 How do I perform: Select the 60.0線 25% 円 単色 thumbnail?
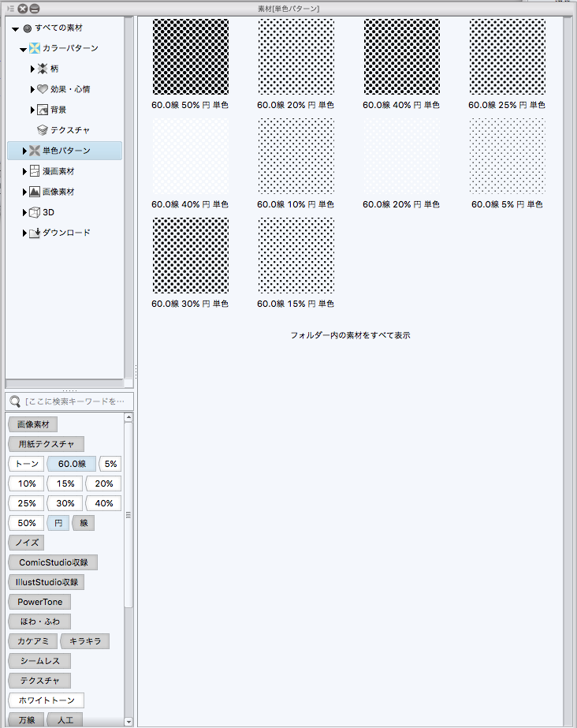(x=508, y=57)
